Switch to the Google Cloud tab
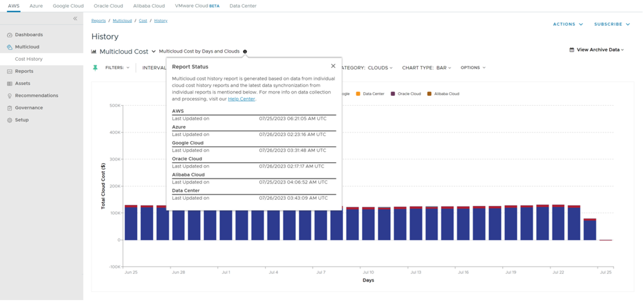Viewport: 644px width, 301px height. point(68,6)
